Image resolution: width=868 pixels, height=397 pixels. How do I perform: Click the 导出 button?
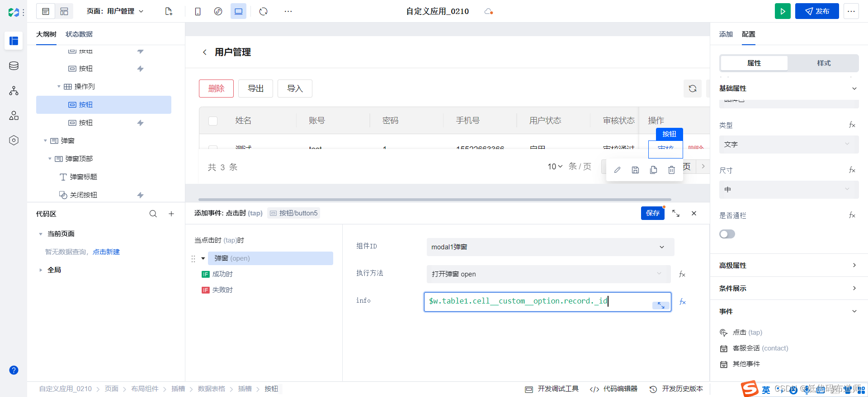[x=255, y=89]
